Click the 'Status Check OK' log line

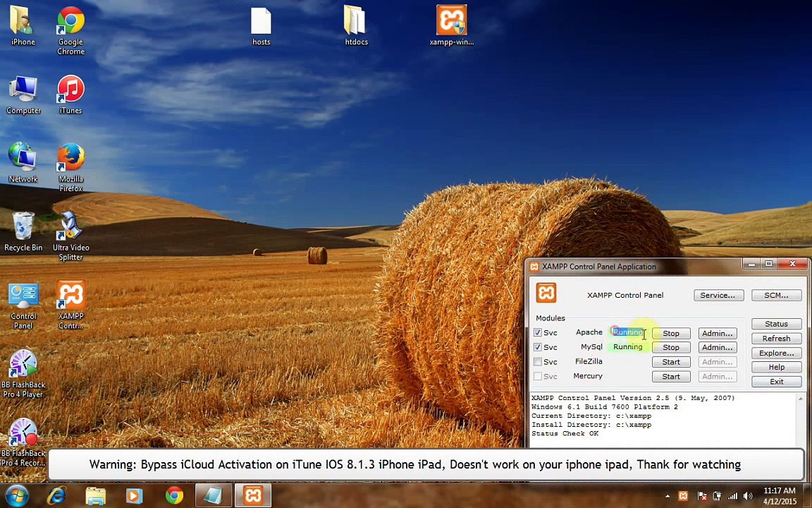(x=565, y=433)
